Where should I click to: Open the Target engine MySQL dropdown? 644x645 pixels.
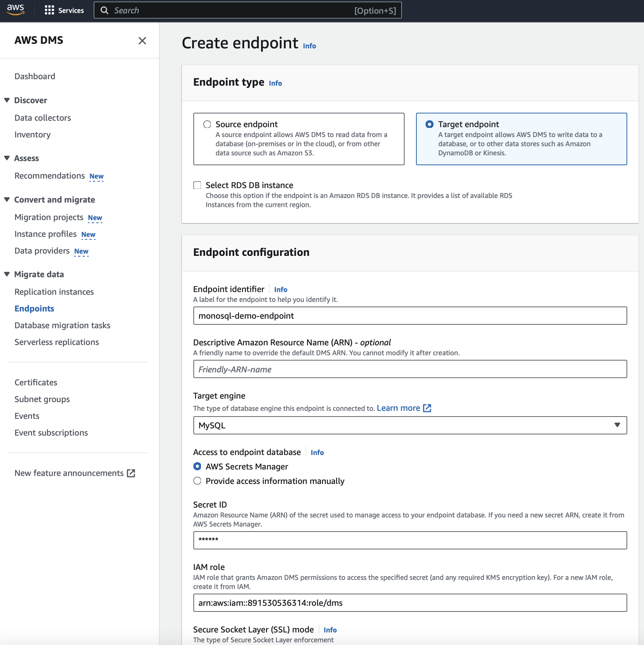click(410, 425)
